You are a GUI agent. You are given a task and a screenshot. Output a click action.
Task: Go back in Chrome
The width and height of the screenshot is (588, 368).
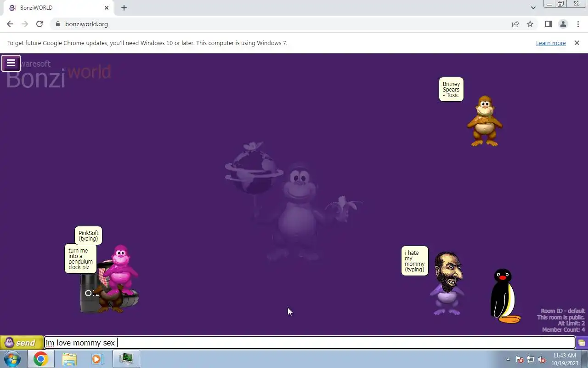[10, 24]
